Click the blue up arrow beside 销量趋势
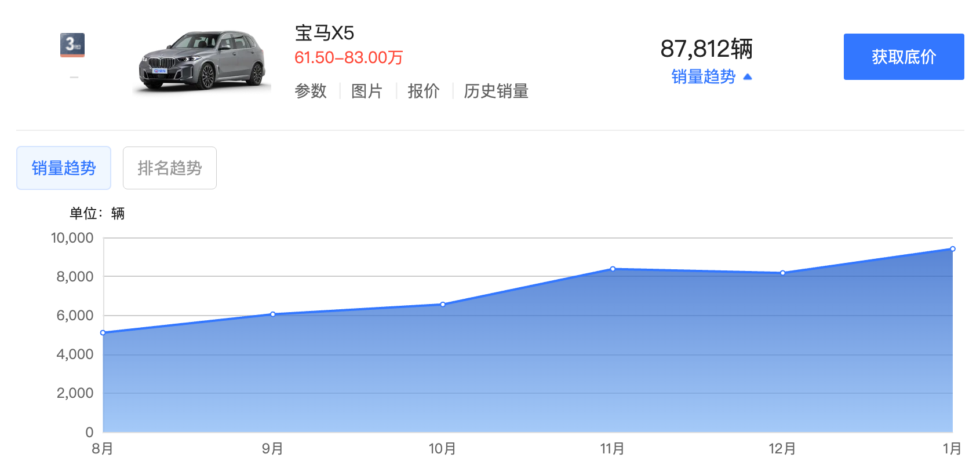This screenshot has width=980, height=476. 748,76
